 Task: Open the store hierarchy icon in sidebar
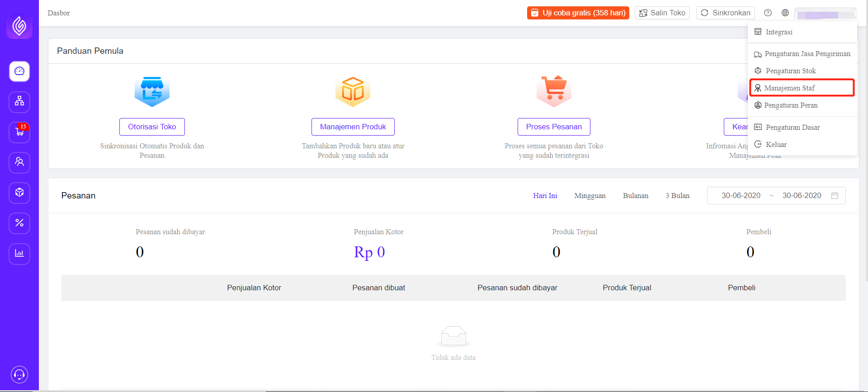tap(19, 102)
